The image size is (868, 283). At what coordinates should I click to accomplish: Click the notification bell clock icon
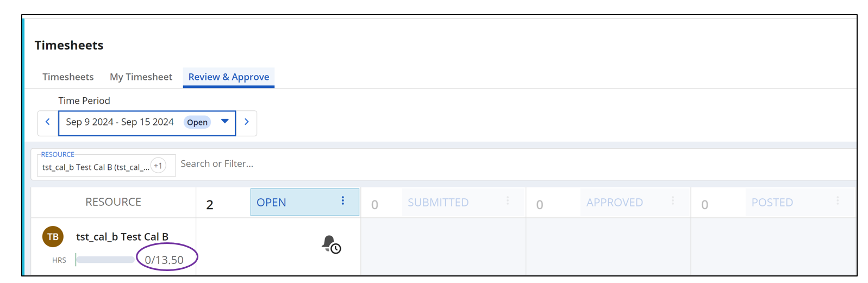[331, 244]
